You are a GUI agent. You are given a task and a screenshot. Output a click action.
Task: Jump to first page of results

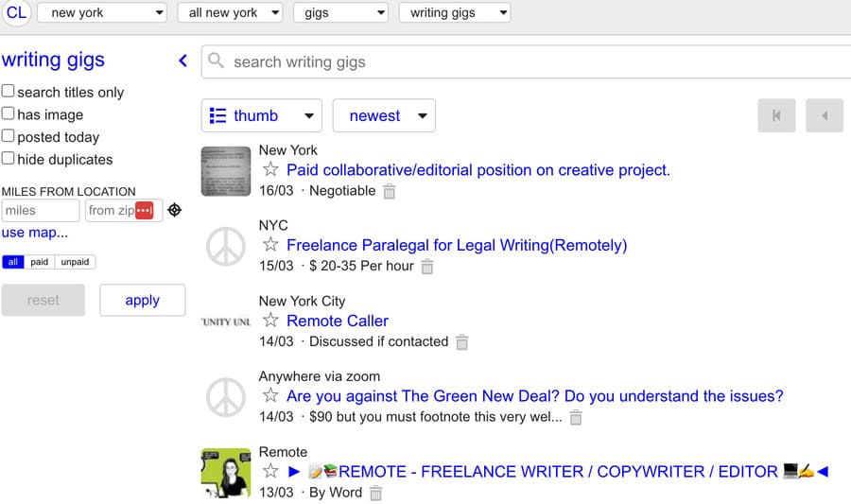point(776,116)
